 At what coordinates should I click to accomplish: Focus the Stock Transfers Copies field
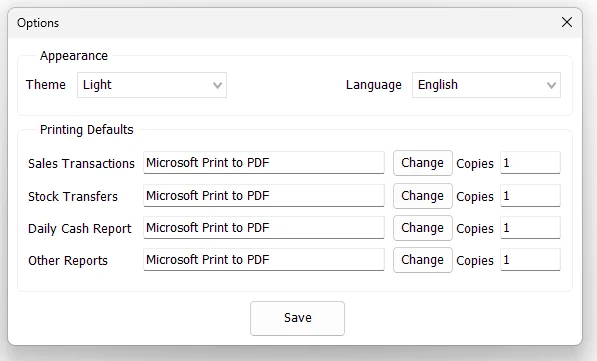[x=530, y=195]
